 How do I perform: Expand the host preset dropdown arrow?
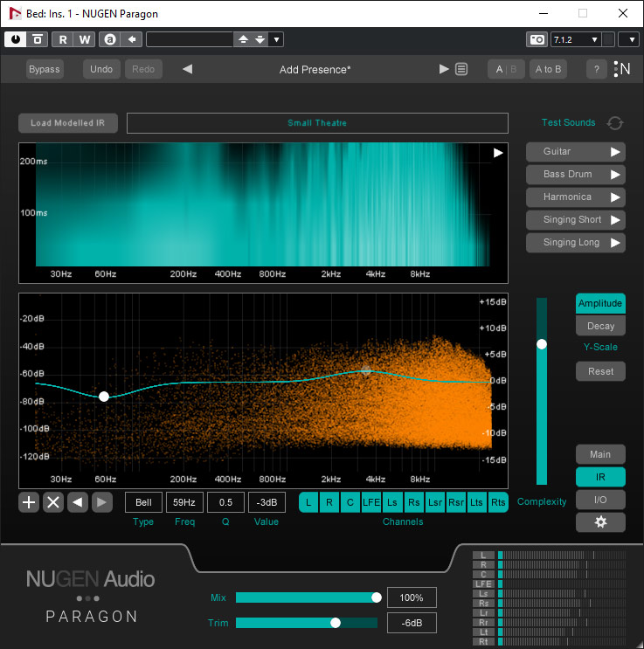click(x=276, y=39)
